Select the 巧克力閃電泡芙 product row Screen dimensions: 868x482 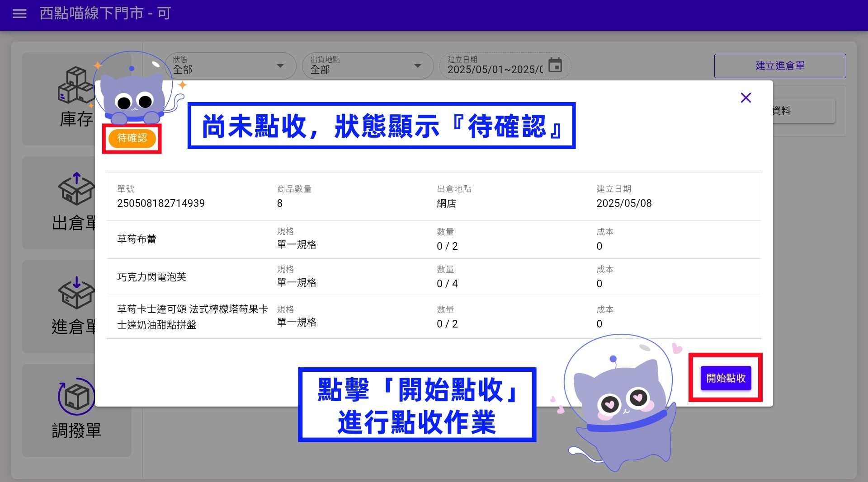434,277
